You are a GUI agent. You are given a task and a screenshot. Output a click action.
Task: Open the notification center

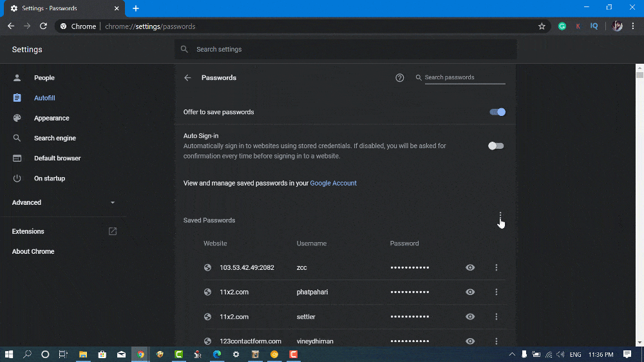[x=627, y=354]
